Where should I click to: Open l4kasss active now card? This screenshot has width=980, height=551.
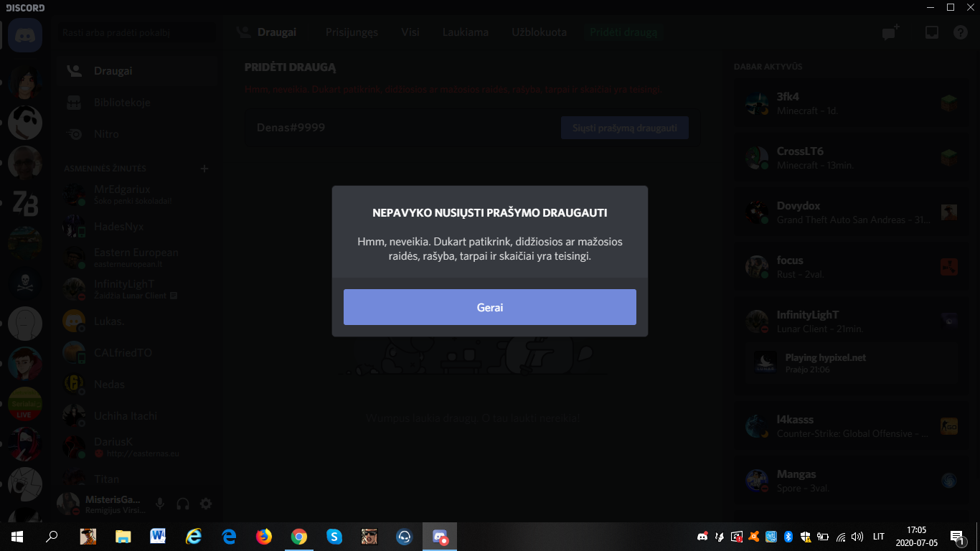pyautogui.click(x=851, y=427)
